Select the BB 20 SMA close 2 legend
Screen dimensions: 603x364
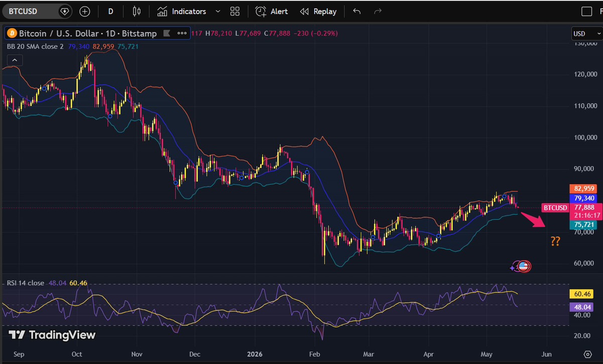35,46
